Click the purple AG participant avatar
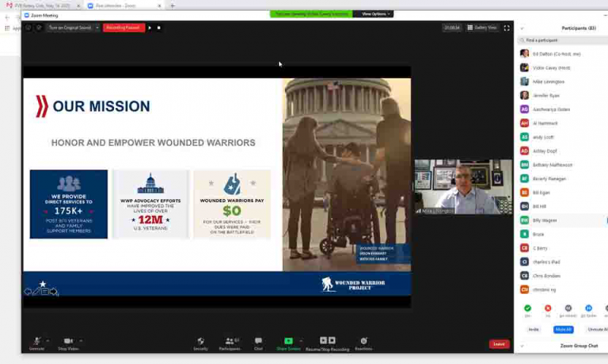Image resolution: width=608 pixels, height=364 pixels. [524, 109]
